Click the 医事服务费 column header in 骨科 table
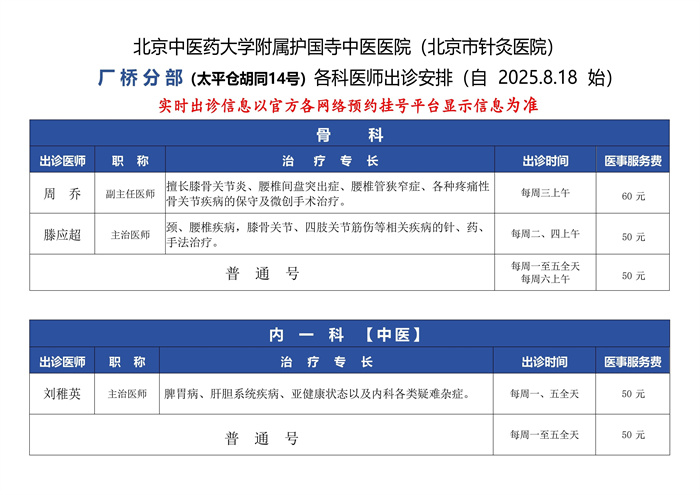 [x=633, y=161]
